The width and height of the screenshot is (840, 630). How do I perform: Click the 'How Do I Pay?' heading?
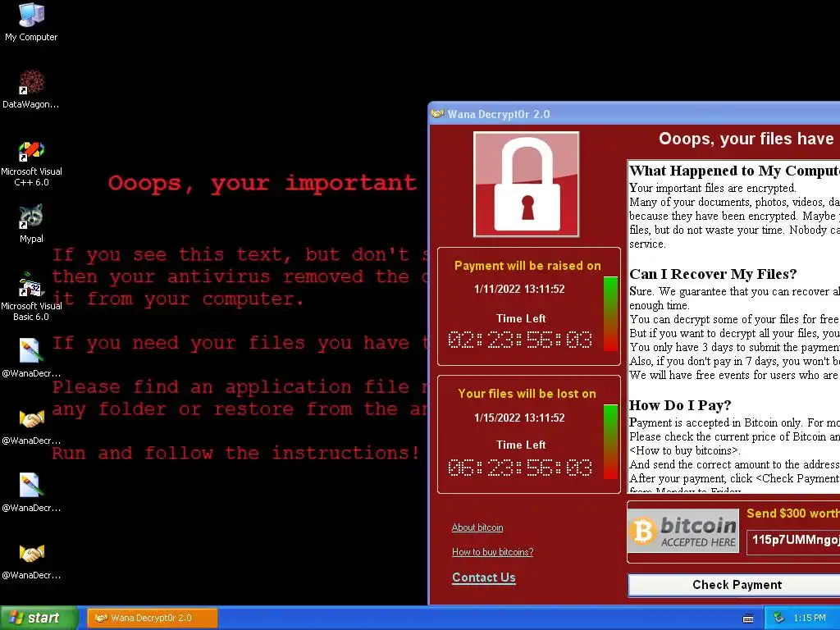click(680, 405)
